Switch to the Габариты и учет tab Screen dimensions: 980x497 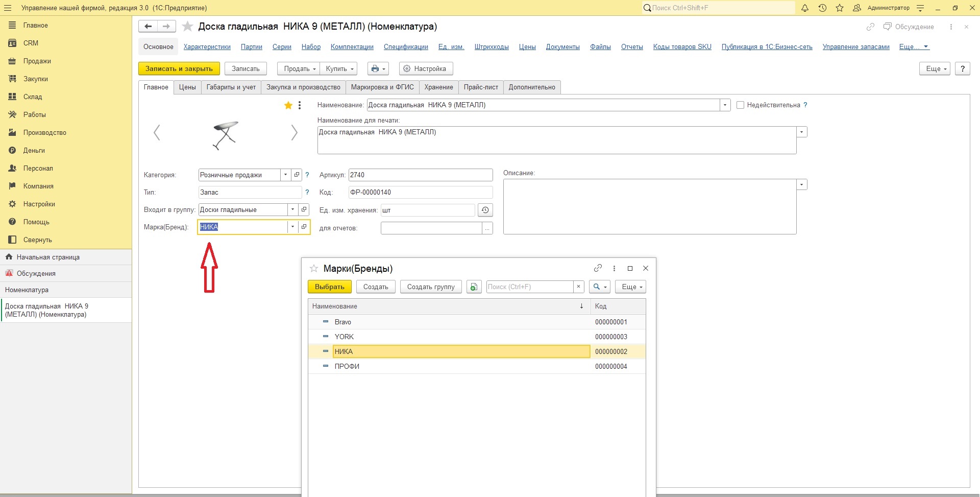[x=231, y=87]
